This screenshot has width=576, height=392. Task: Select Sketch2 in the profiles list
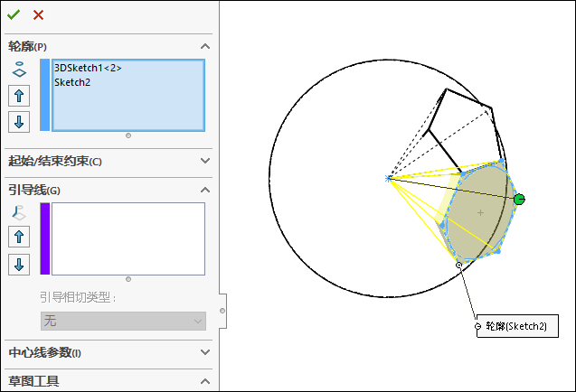[x=72, y=82]
